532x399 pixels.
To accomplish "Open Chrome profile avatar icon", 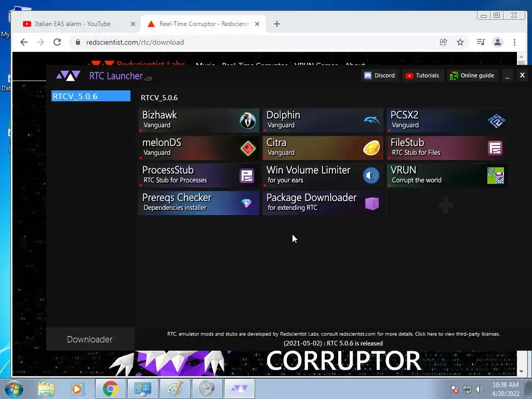I will pyautogui.click(x=497, y=42).
